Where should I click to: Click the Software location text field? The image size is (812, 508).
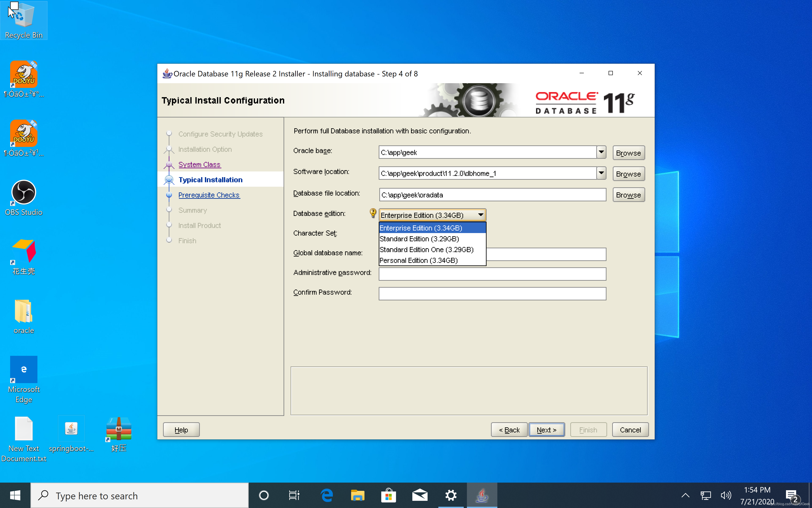[488, 173]
